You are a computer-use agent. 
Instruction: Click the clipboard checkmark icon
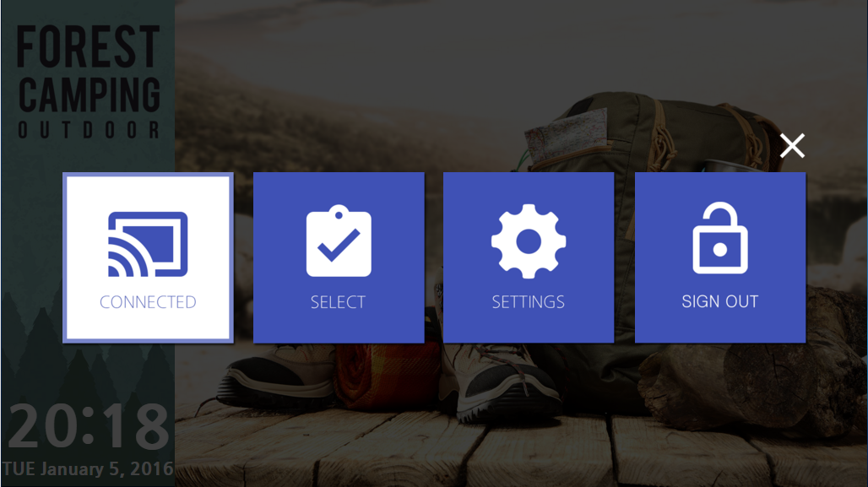[339, 241]
